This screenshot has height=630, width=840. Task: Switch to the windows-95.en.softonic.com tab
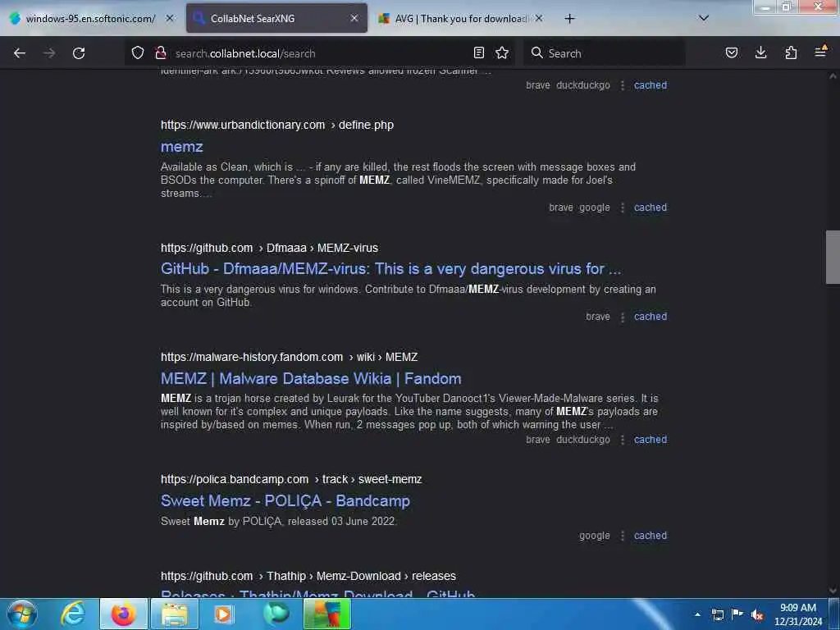pos(91,19)
